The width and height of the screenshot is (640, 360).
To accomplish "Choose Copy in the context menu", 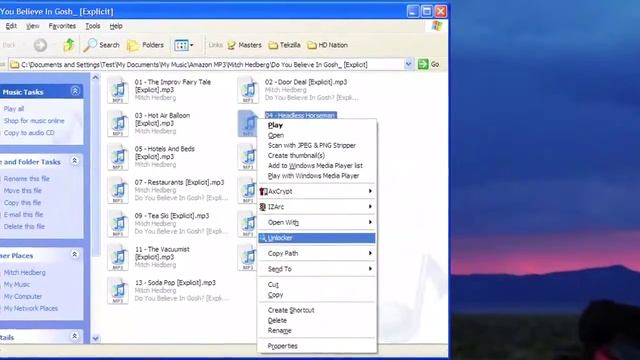I will [317, 295].
